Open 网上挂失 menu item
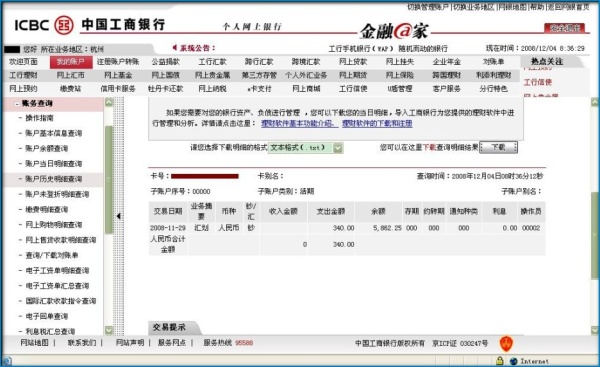The height and width of the screenshot is (367, 600). point(400,62)
